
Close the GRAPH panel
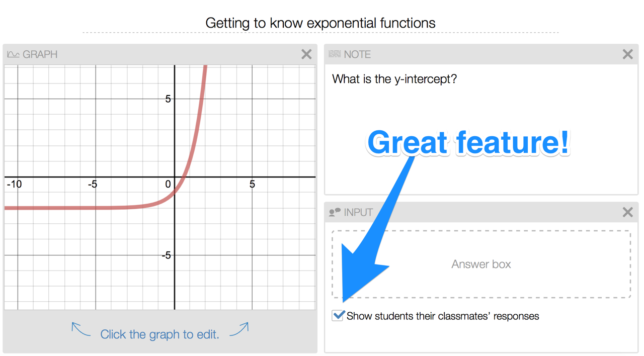point(306,54)
